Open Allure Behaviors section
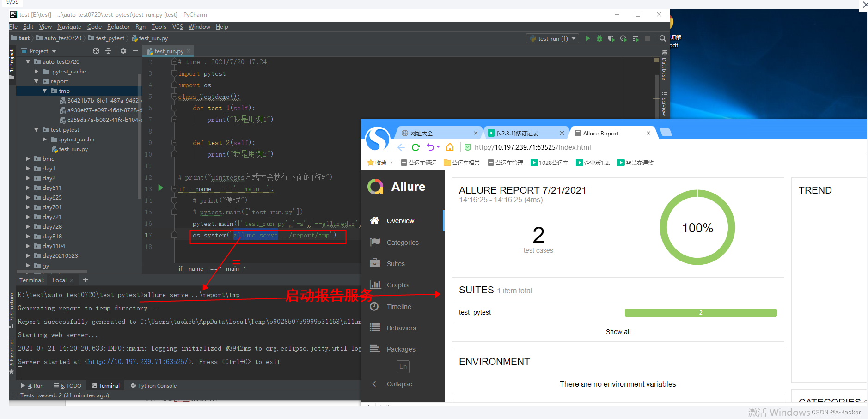This screenshot has height=419, width=868. (x=403, y=328)
